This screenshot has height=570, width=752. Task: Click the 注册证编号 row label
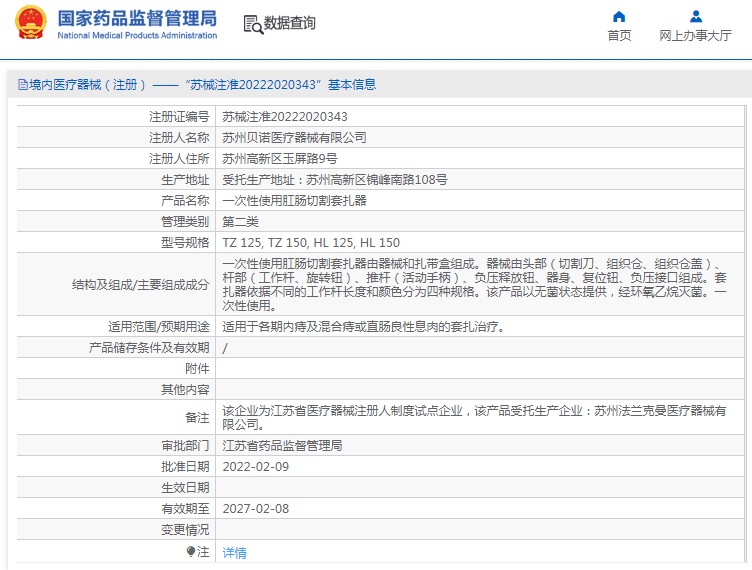pos(179,116)
